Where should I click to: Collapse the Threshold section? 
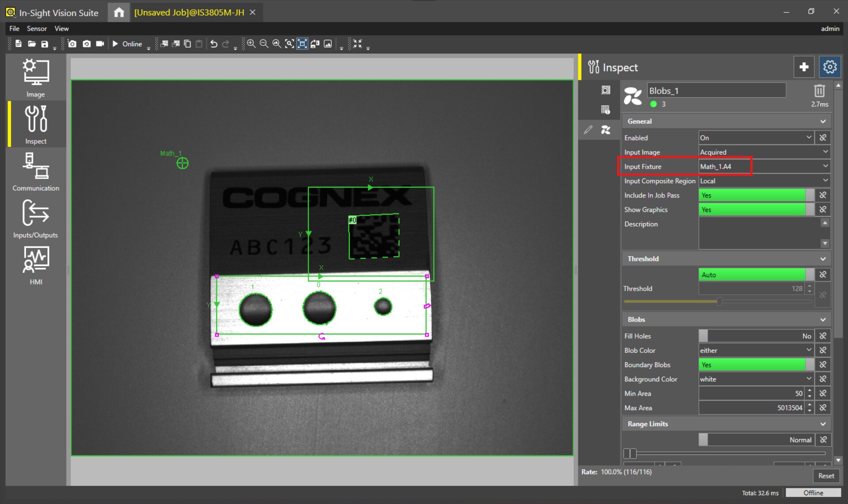click(822, 258)
